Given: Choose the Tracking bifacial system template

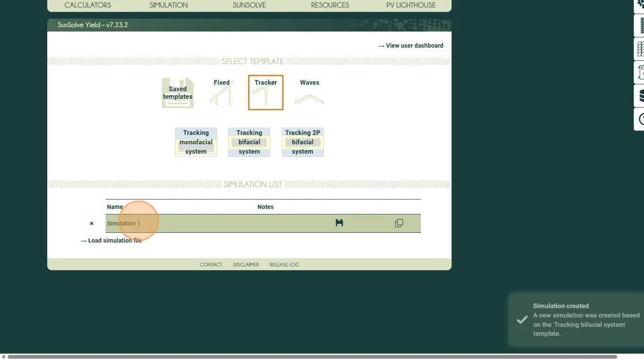Looking at the screenshot, I should [249, 142].
